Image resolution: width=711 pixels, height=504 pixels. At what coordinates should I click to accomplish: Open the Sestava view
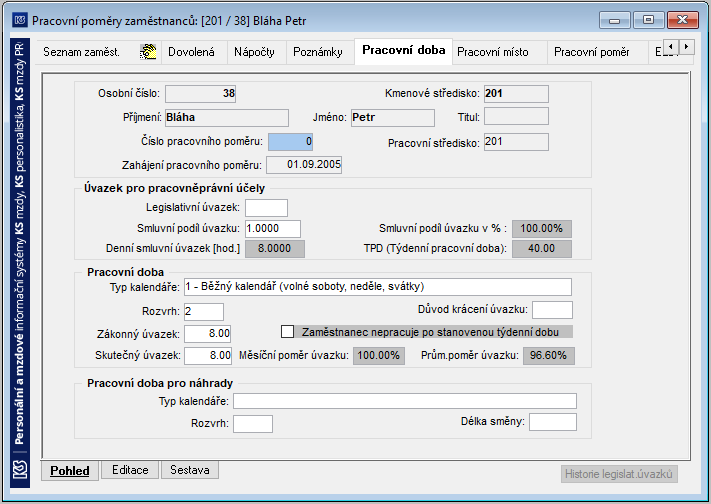point(190,470)
